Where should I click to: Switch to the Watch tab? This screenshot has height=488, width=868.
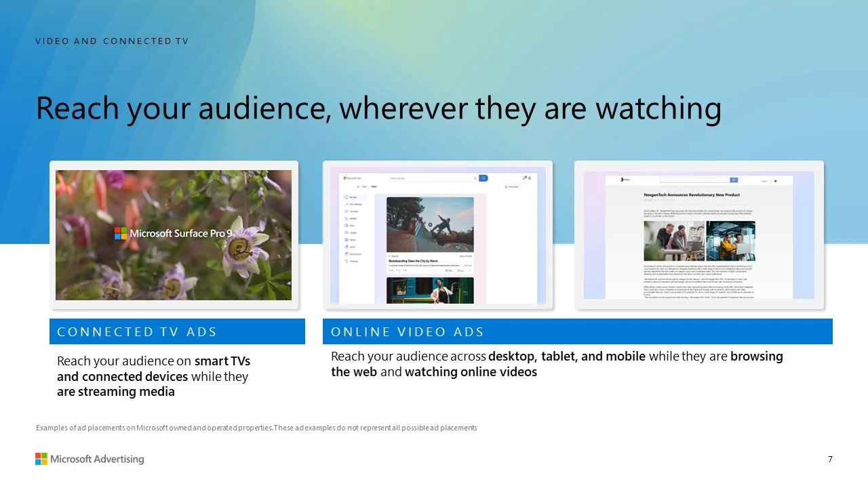pos(375,186)
